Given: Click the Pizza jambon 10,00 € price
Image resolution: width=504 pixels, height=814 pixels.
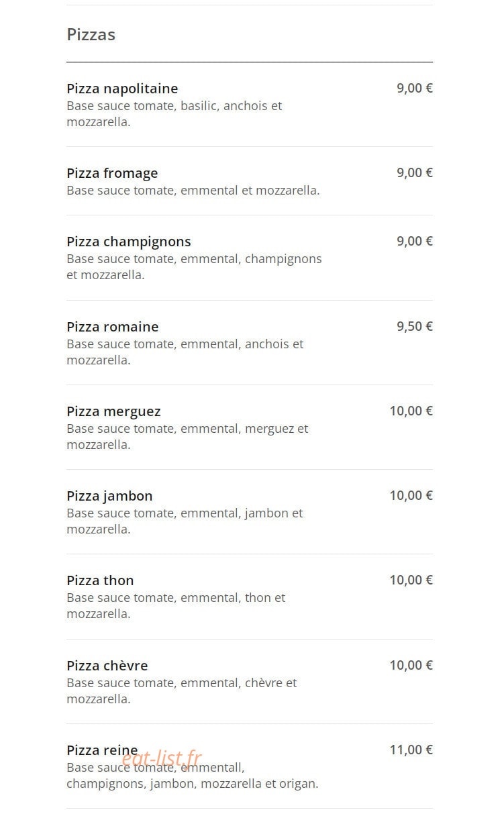Looking at the screenshot, I should pos(411,495).
